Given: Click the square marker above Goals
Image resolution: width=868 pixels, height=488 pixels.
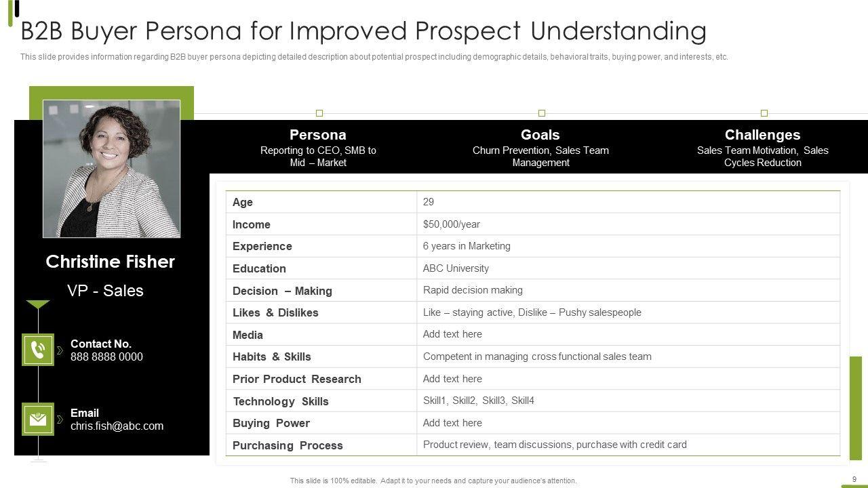Looking at the screenshot, I should [542, 113].
